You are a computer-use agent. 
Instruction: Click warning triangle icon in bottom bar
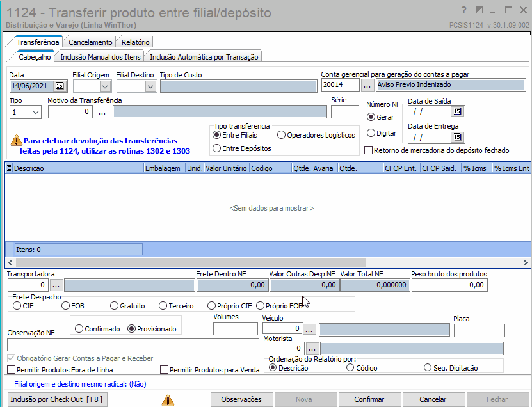(168, 400)
